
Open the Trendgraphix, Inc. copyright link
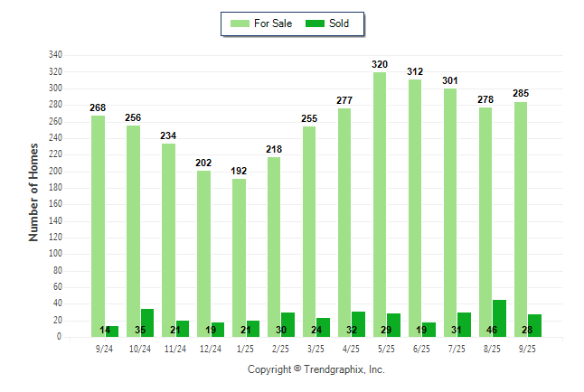[316, 369]
